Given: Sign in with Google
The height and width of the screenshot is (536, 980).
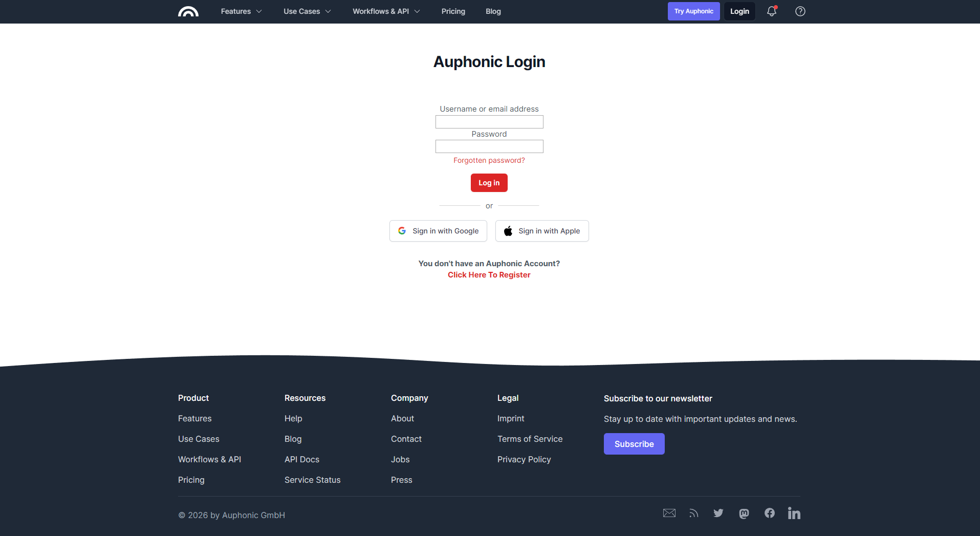Looking at the screenshot, I should [438, 230].
